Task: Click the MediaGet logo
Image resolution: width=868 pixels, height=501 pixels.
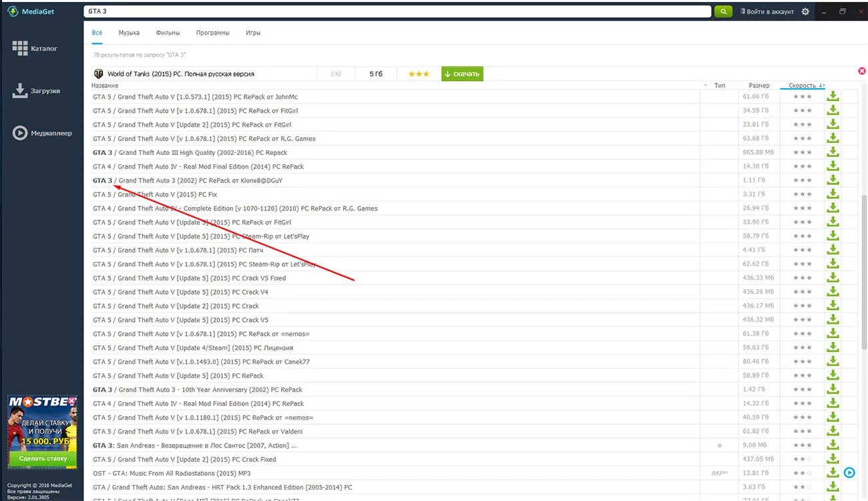Action: point(31,11)
